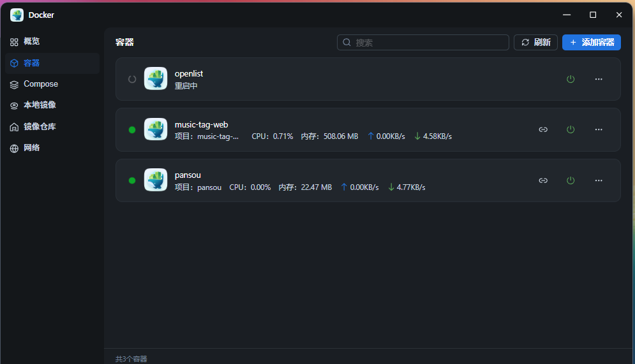Click the CPU: 0.00% value
Screen dimensions: 635x364
250,187
